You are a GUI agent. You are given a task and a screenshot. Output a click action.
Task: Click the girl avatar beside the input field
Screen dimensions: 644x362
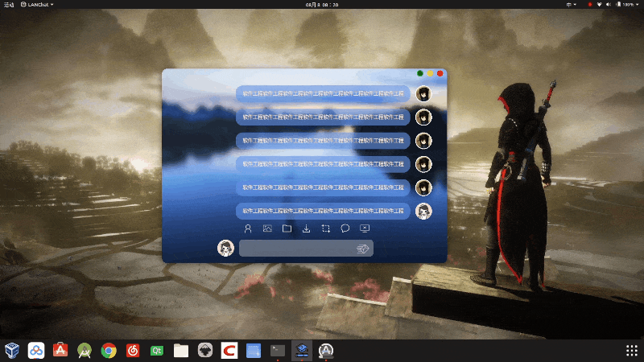[225, 248]
